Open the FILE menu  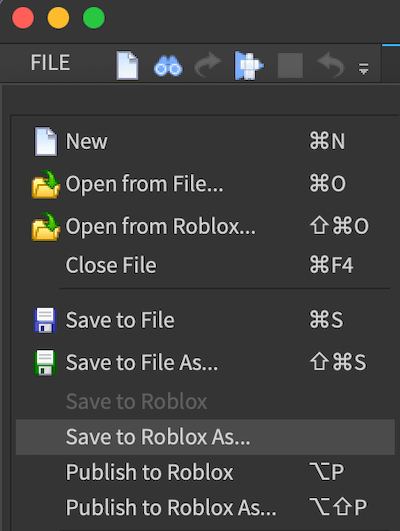click(x=50, y=63)
